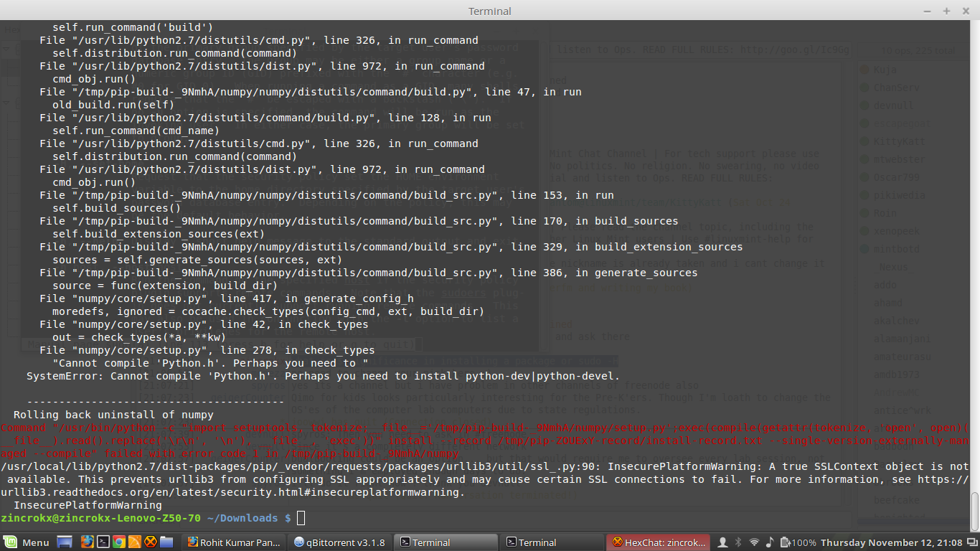Click the Show Desktop icon in panel

click(65, 542)
